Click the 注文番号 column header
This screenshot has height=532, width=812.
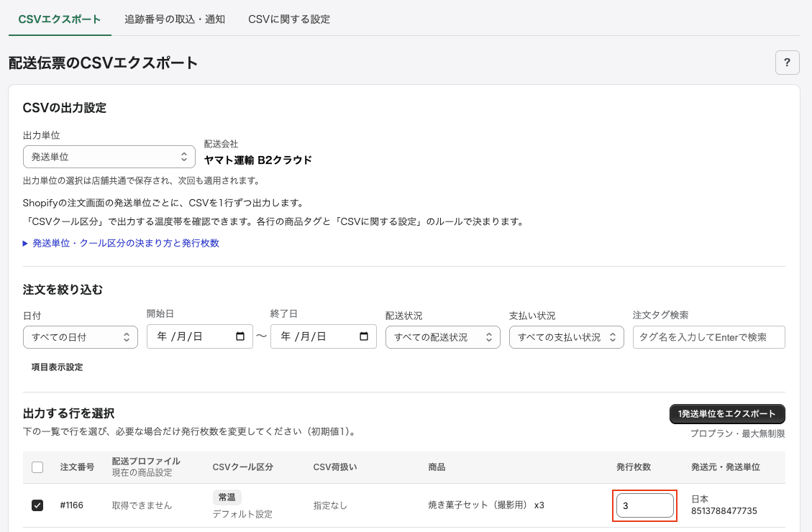(x=77, y=467)
